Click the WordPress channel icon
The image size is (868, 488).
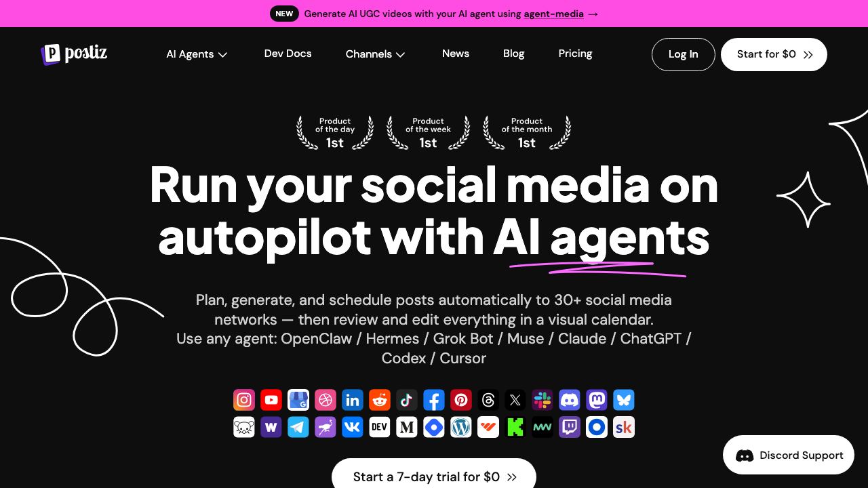pos(461,427)
